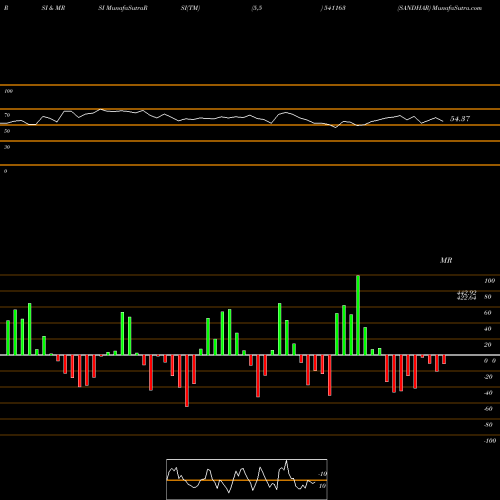Click the RSI line's end point
Screen dimensions: 500x500
[x=443, y=121]
